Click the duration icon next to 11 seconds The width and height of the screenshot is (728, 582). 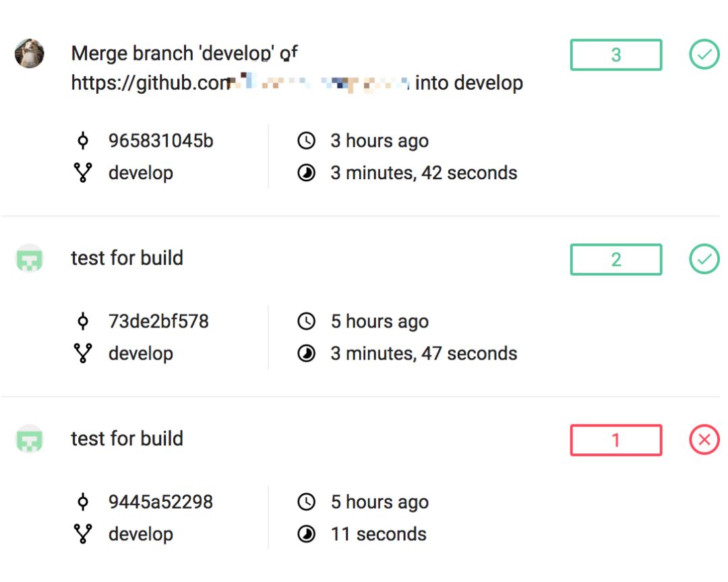(x=306, y=534)
